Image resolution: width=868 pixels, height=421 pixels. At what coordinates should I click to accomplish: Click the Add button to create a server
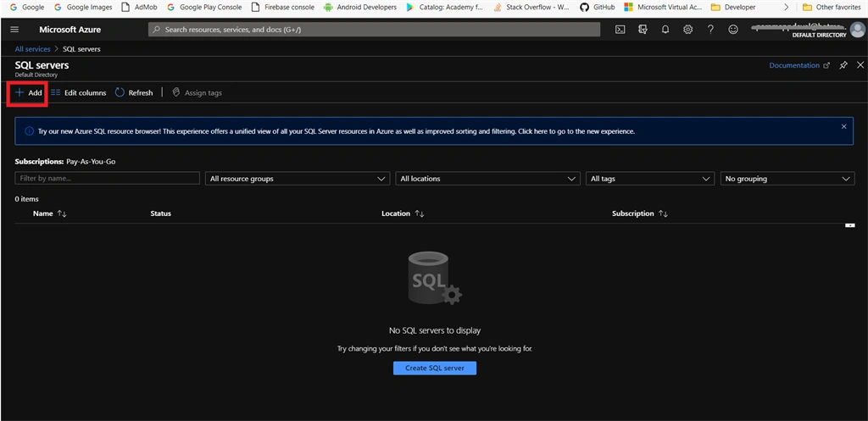tap(28, 93)
